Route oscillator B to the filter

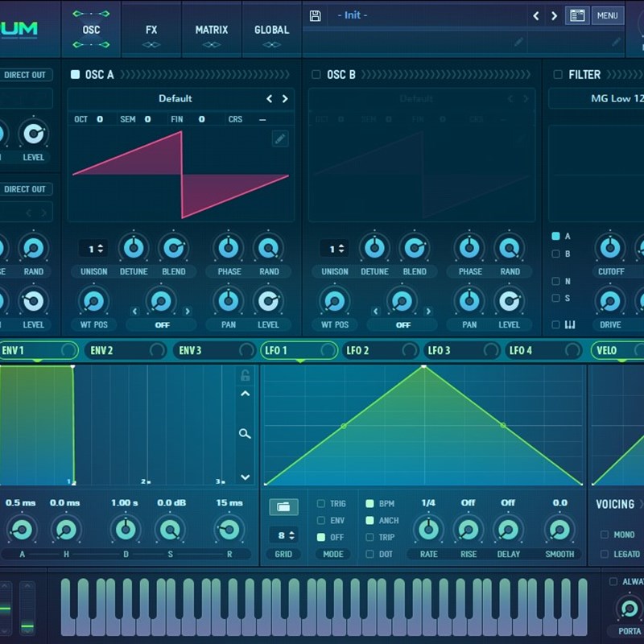tap(555, 254)
